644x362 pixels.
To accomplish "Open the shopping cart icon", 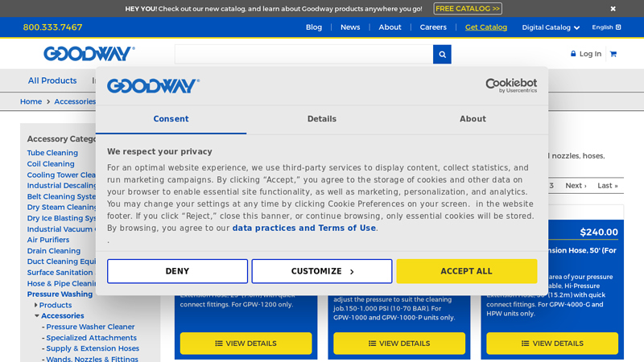I will coord(613,54).
